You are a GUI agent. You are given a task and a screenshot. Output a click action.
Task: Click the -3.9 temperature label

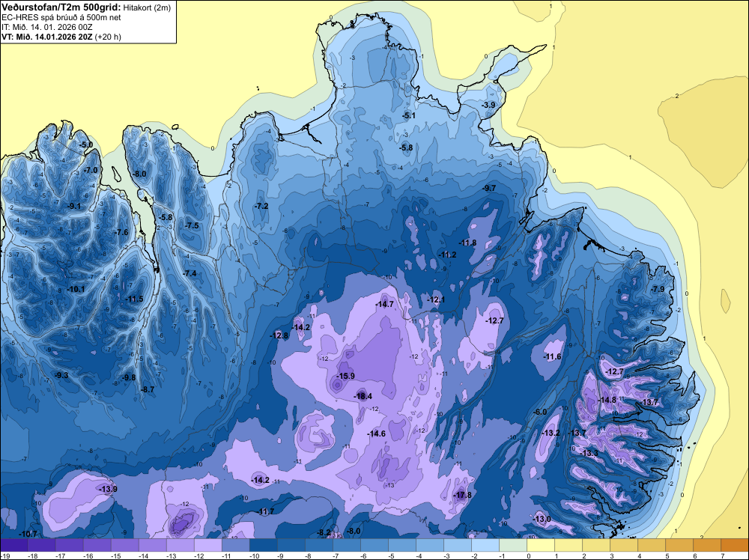[488, 105]
